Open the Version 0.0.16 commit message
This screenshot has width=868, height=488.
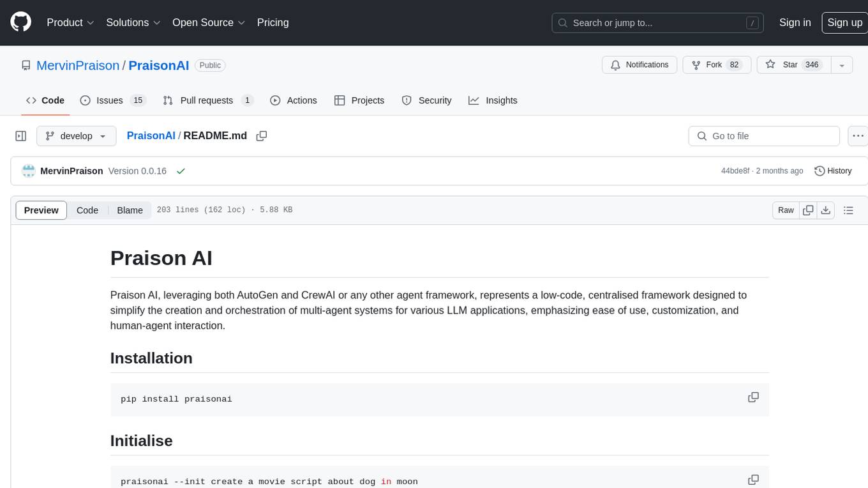coord(137,171)
